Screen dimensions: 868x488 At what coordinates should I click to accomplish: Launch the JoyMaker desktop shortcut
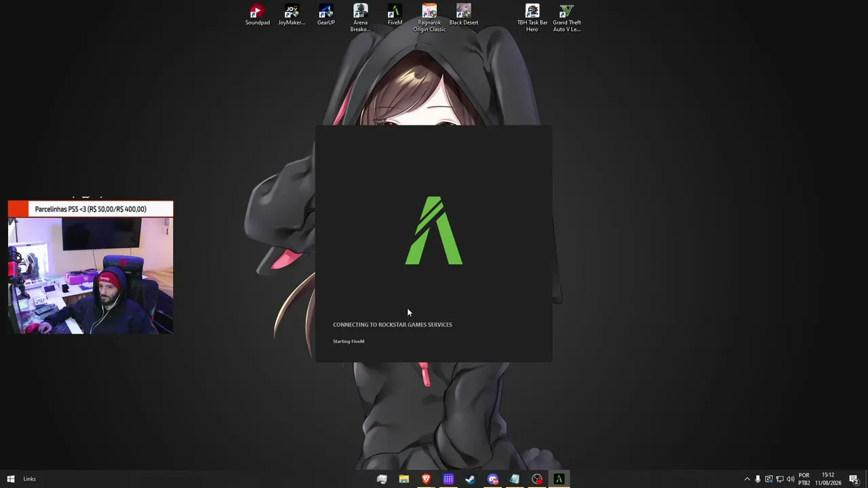(292, 15)
